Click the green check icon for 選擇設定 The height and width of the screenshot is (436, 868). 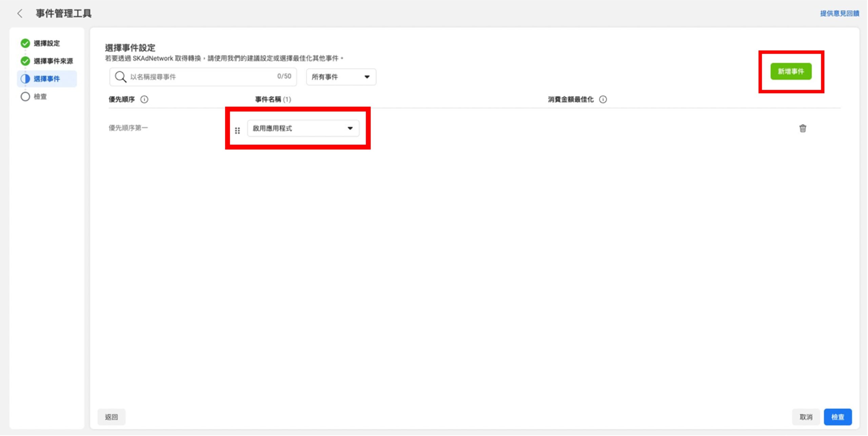click(x=25, y=43)
